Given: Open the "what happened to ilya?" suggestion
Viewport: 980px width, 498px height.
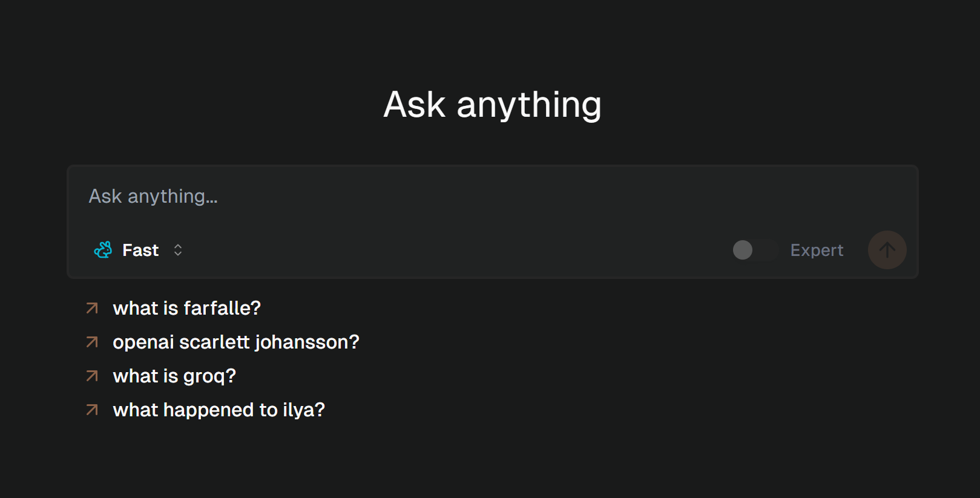Looking at the screenshot, I should pos(219,410).
